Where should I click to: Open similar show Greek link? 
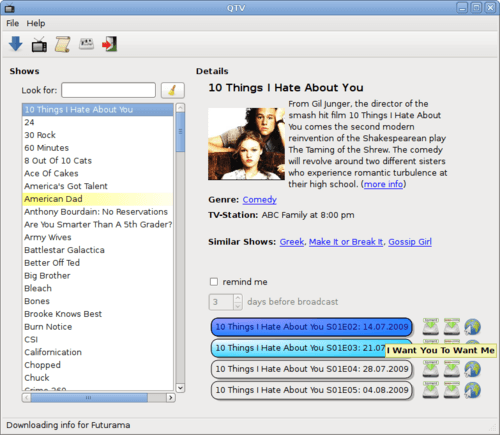click(292, 242)
